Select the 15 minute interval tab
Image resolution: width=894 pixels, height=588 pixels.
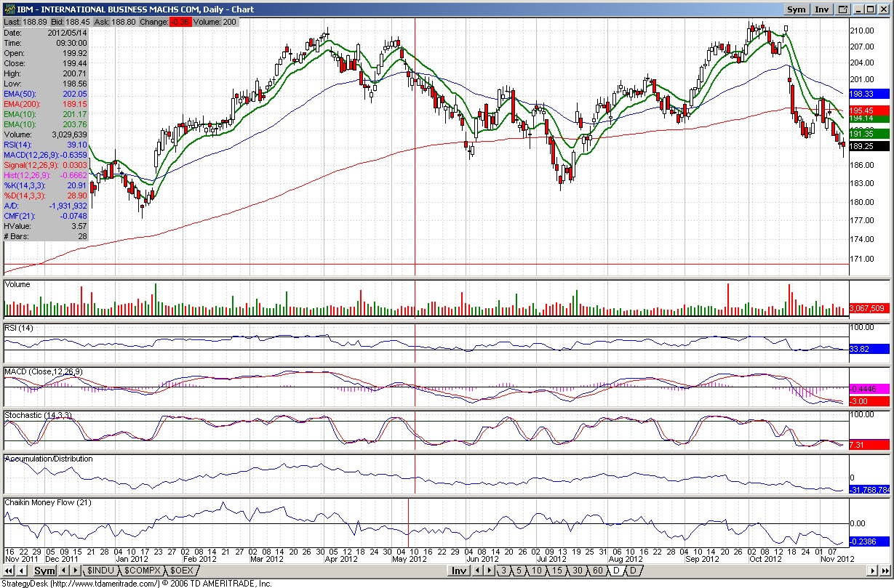pos(557,571)
